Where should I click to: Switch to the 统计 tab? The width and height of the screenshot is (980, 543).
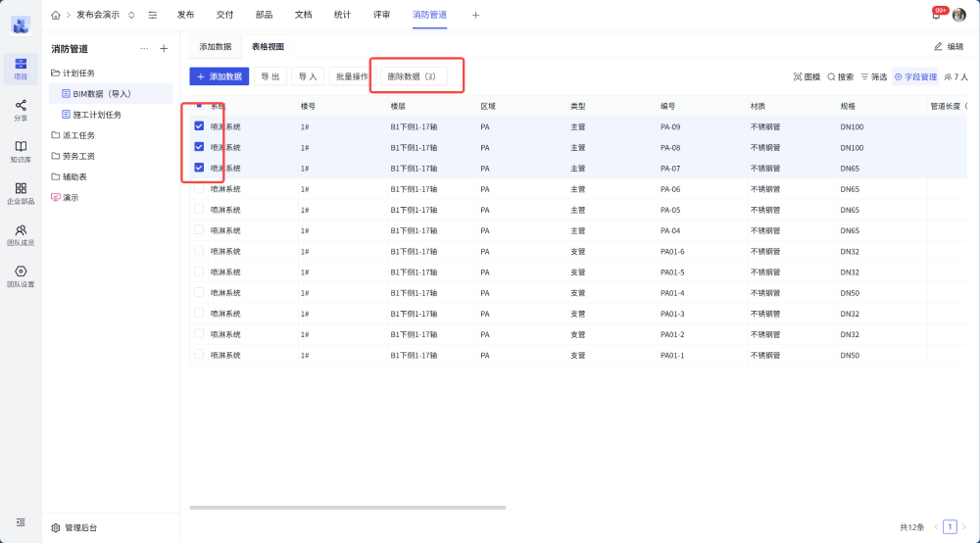342,15
